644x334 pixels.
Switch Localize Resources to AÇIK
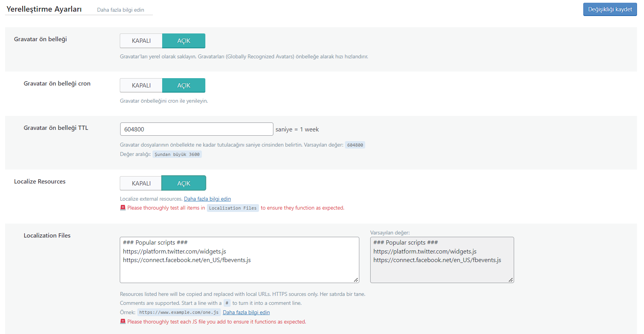pyautogui.click(x=184, y=184)
